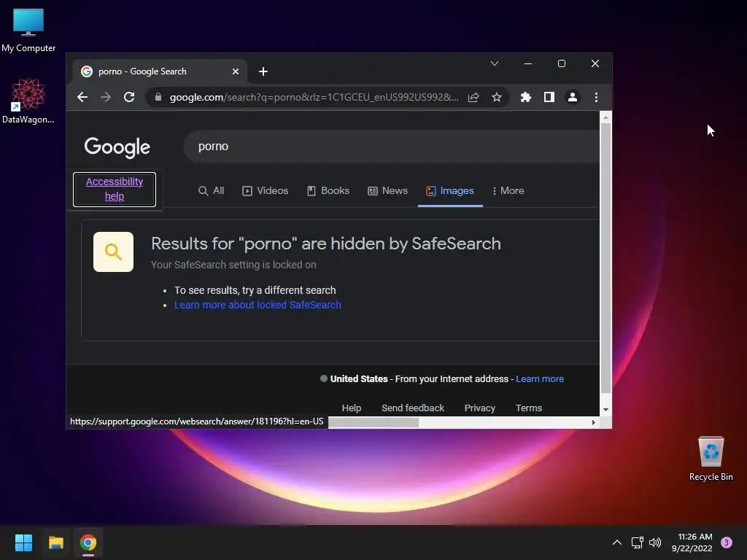Select the My Computer desktop icon

(x=28, y=30)
